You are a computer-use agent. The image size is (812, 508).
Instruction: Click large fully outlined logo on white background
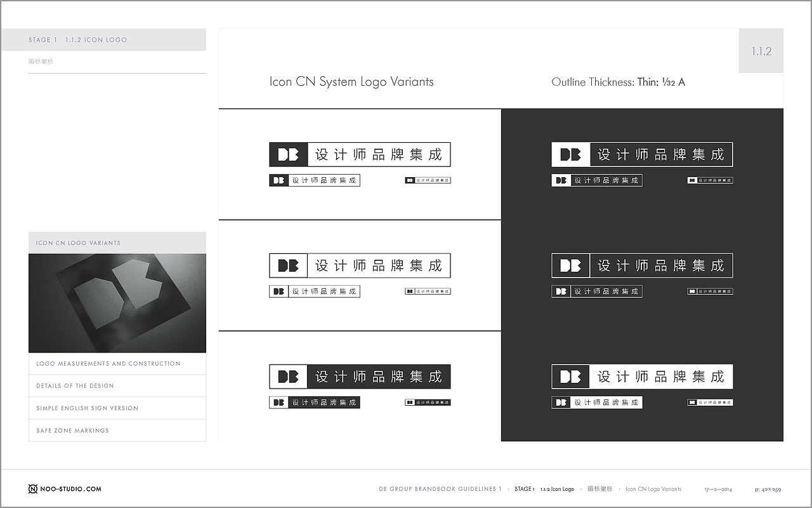click(x=360, y=265)
